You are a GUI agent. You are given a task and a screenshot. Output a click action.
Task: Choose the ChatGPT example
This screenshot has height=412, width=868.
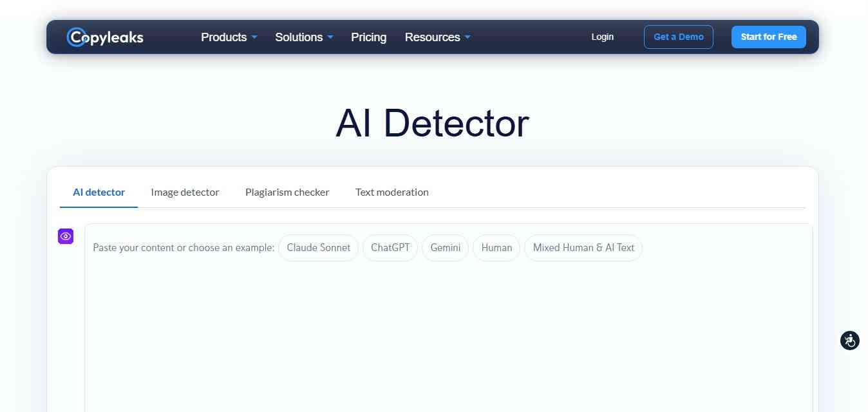[390, 248]
